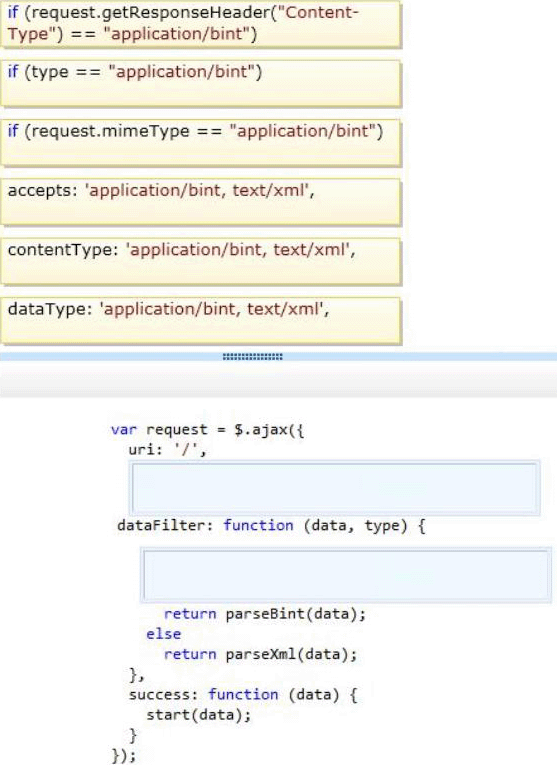This screenshot has height=765, width=557.
Task: Click the light blue divider bar
Action: point(278,357)
